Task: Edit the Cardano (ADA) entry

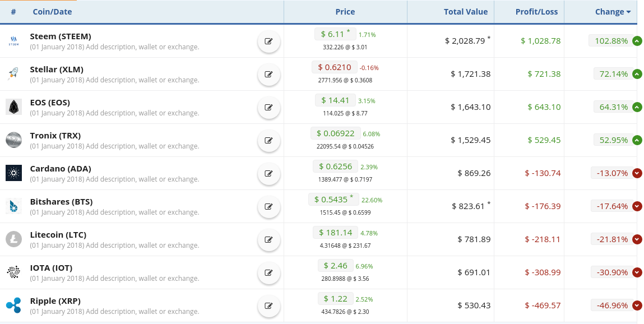Action: click(x=269, y=173)
